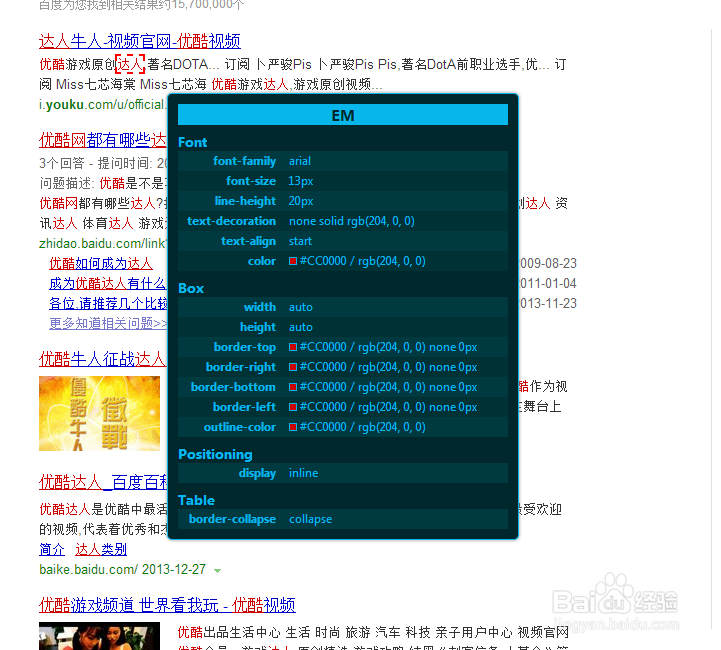Click the Table section heading
The height and width of the screenshot is (650, 721).
pos(196,500)
